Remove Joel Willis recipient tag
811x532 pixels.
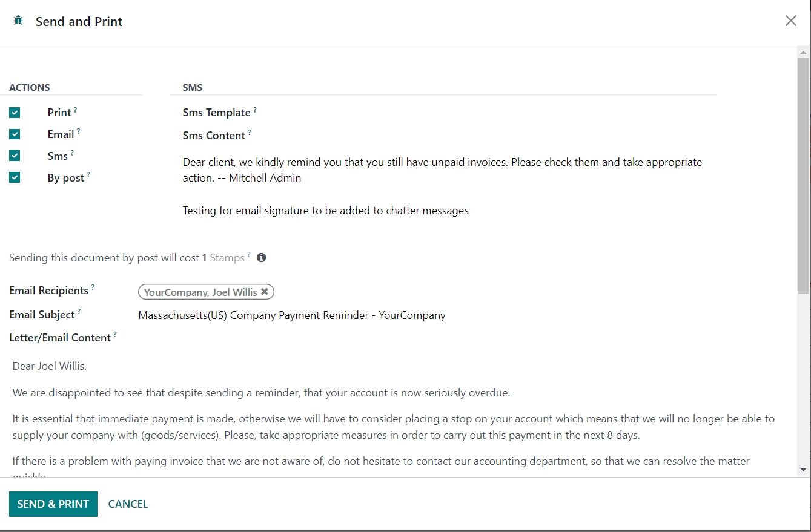click(x=265, y=292)
